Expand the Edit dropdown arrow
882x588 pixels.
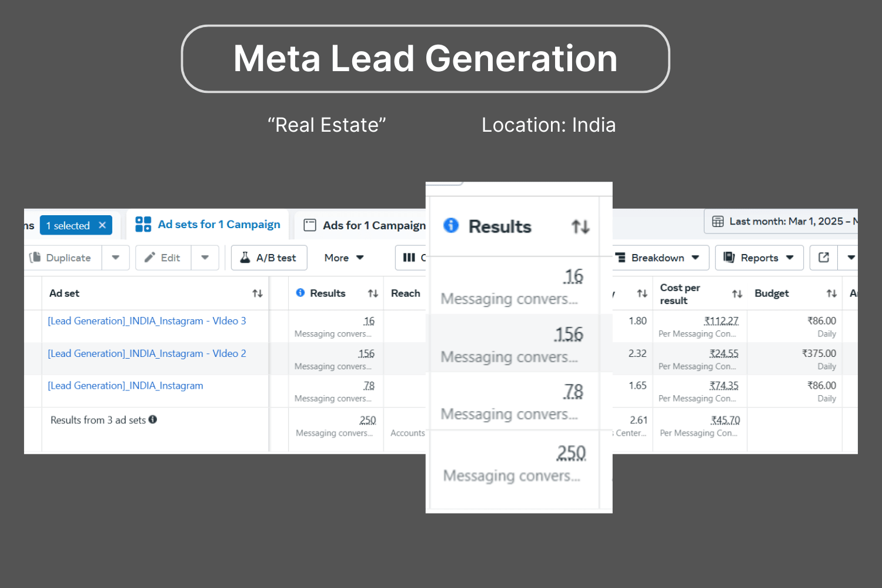[x=205, y=258]
